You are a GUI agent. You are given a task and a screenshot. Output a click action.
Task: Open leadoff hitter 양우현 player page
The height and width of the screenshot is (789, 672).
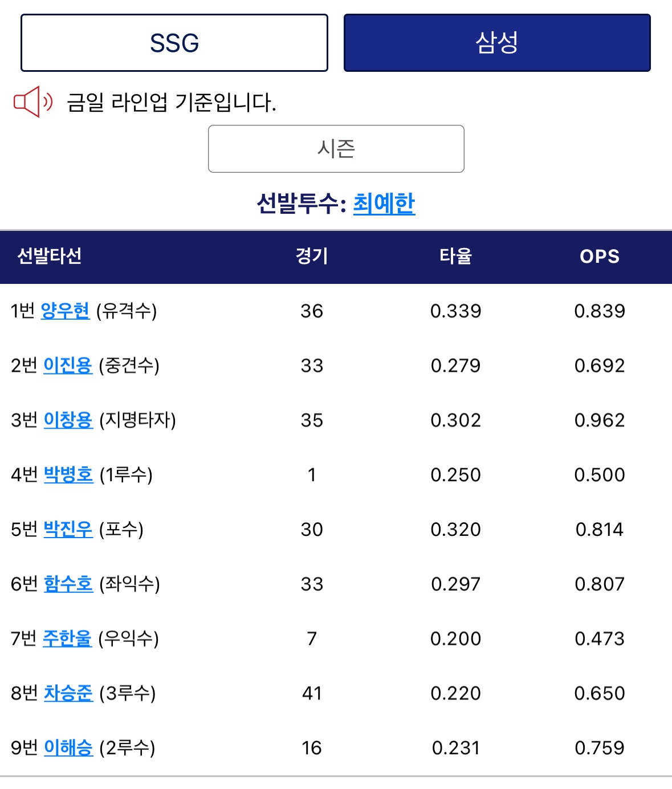[x=66, y=311]
